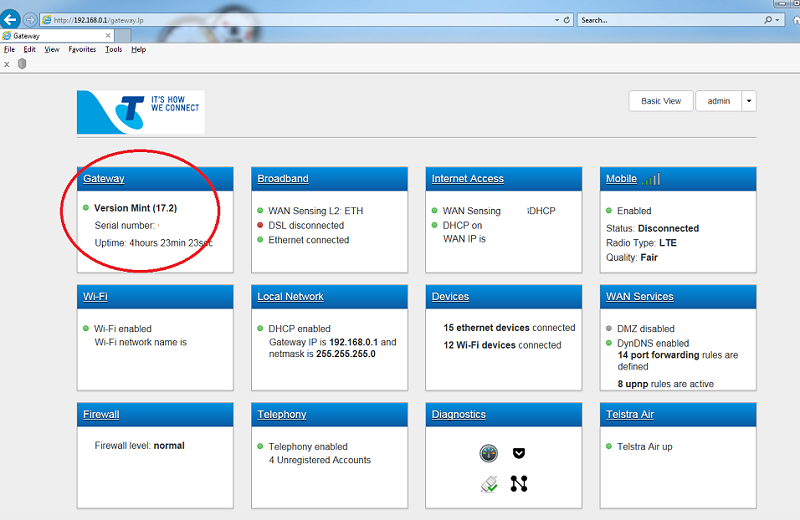Open the Devices card link
This screenshot has height=520, width=800.
[x=450, y=296]
